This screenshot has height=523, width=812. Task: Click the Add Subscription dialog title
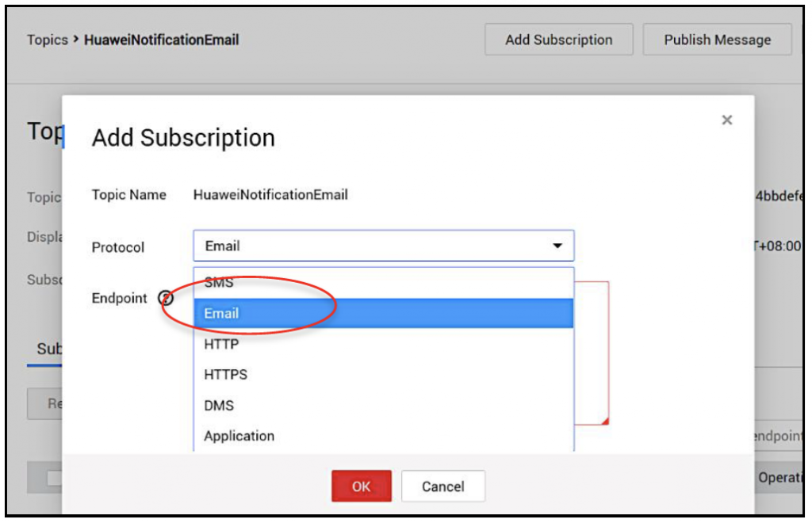tap(183, 138)
